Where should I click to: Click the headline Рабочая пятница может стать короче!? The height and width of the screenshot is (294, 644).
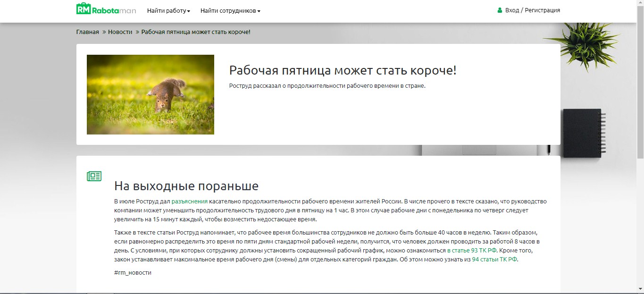click(343, 70)
